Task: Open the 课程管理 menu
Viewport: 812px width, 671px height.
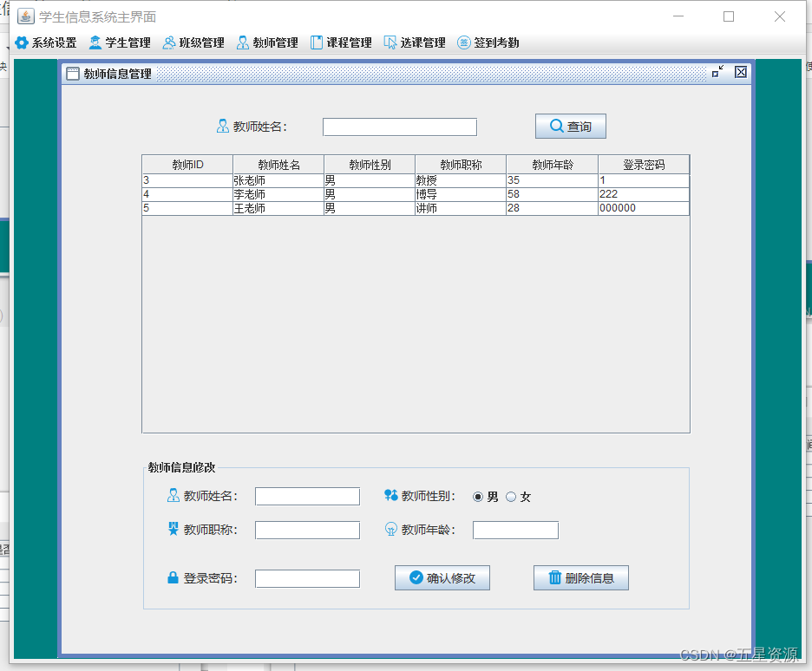Action: pos(341,42)
